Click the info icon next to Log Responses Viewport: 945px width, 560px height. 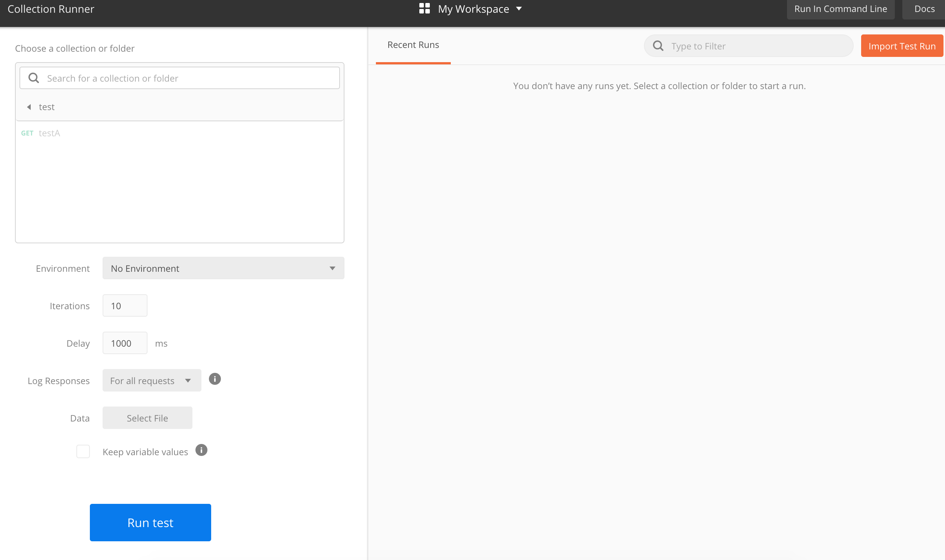coord(215,379)
